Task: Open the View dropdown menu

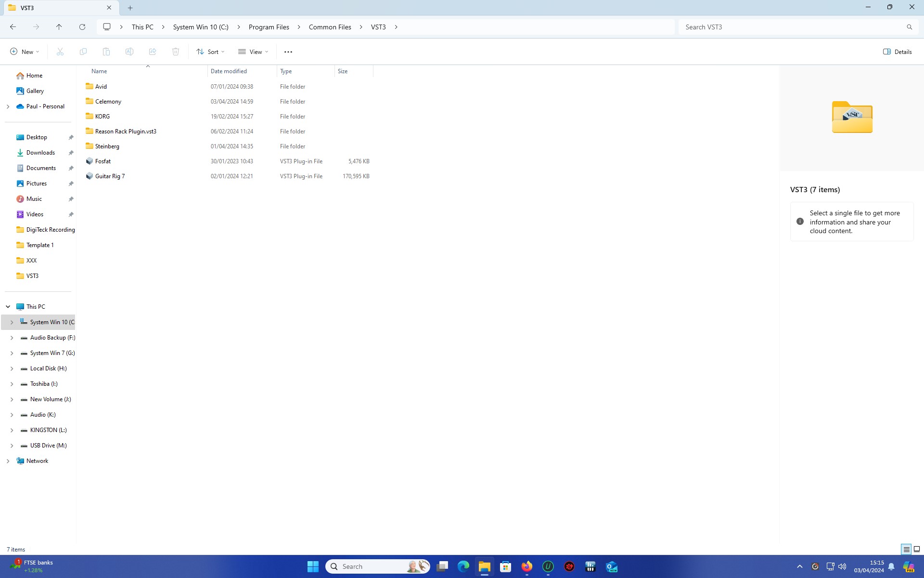Action: click(253, 52)
